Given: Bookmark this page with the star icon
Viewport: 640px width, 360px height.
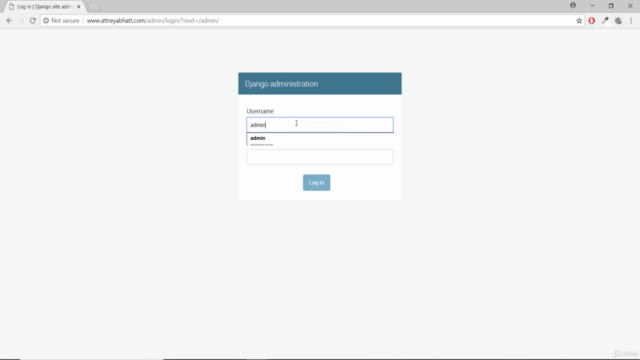Looking at the screenshot, I should coord(579,21).
